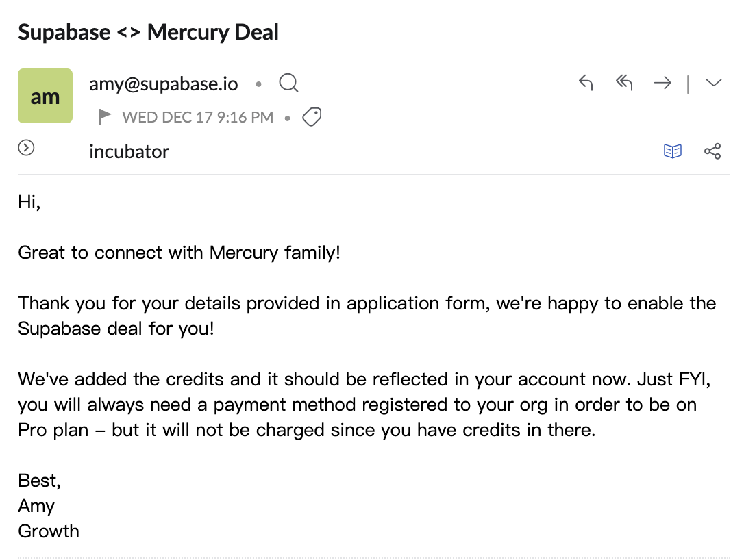Forward this email using the right arrow
744x560 pixels.
[662, 84]
